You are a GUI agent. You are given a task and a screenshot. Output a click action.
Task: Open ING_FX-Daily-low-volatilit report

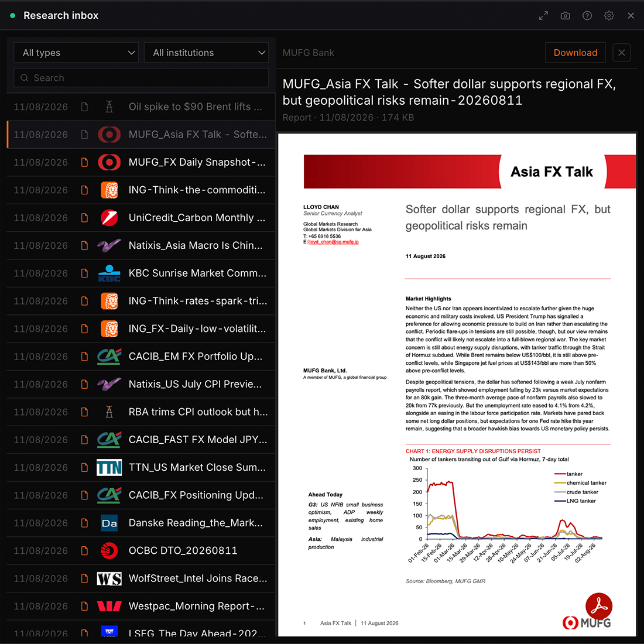141,328
